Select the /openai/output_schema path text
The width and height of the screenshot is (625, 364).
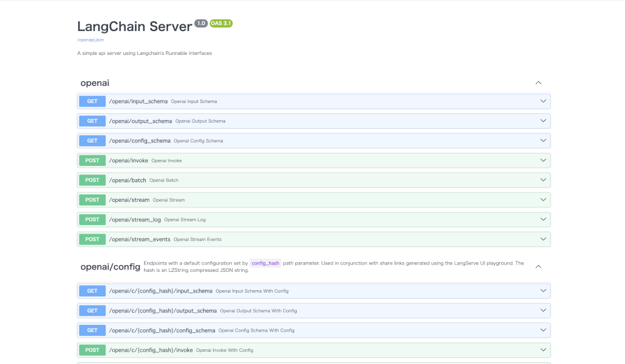coord(140,121)
